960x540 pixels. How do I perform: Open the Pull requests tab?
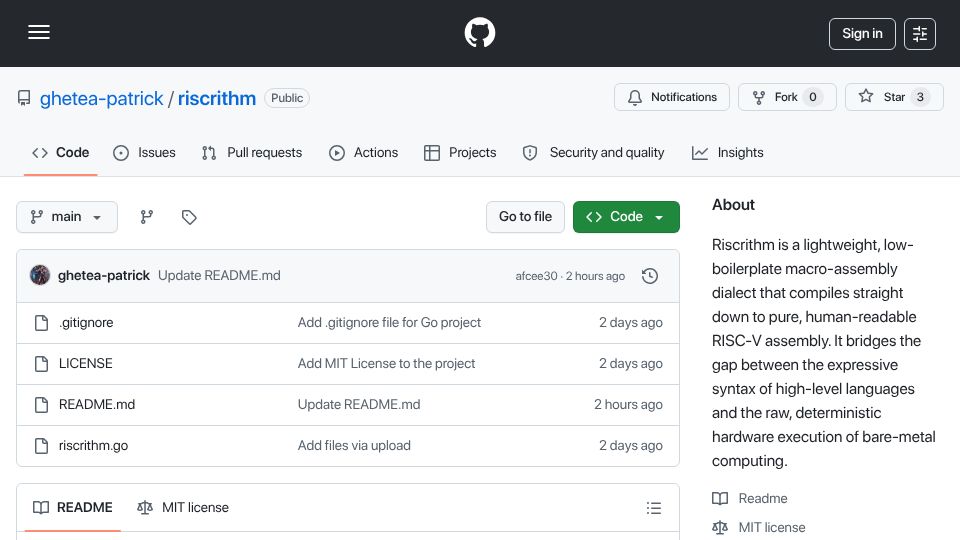pos(252,152)
